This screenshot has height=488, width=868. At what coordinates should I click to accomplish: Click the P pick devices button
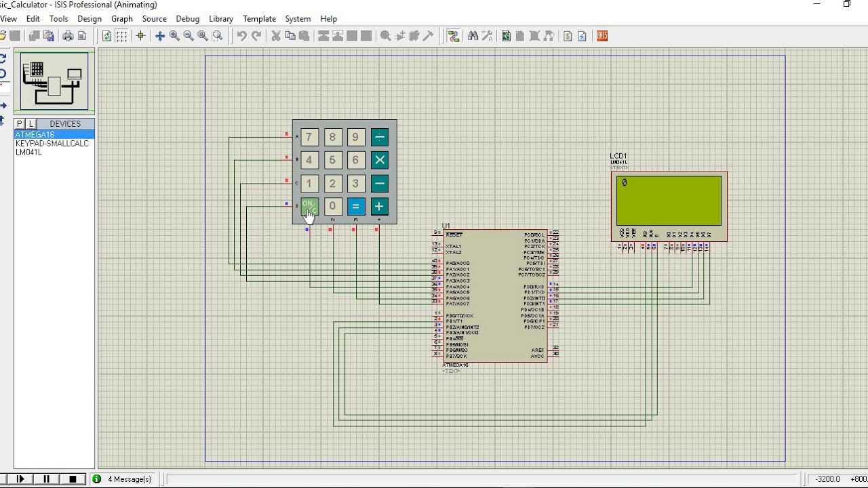pos(20,124)
